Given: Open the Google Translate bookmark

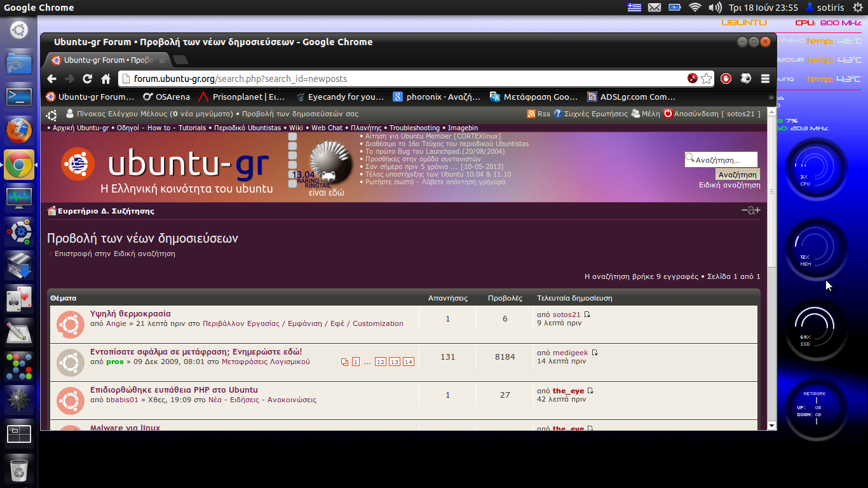Looking at the screenshot, I should click(534, 97).
